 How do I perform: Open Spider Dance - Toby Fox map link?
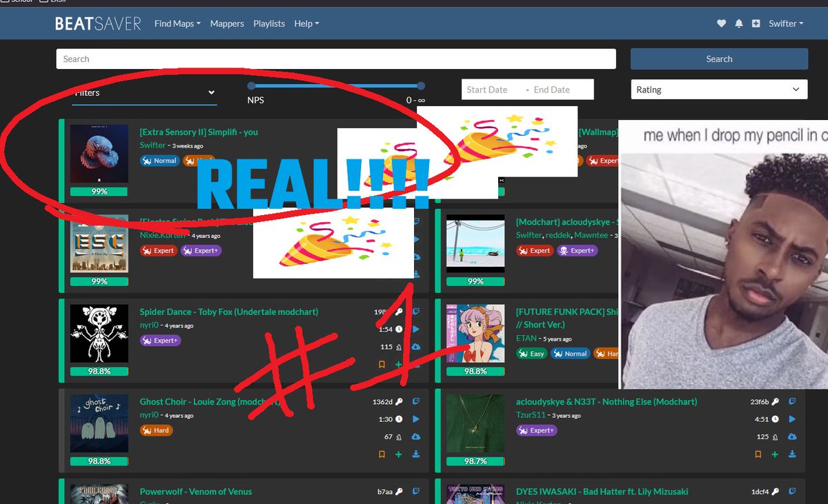click(229, 312)
